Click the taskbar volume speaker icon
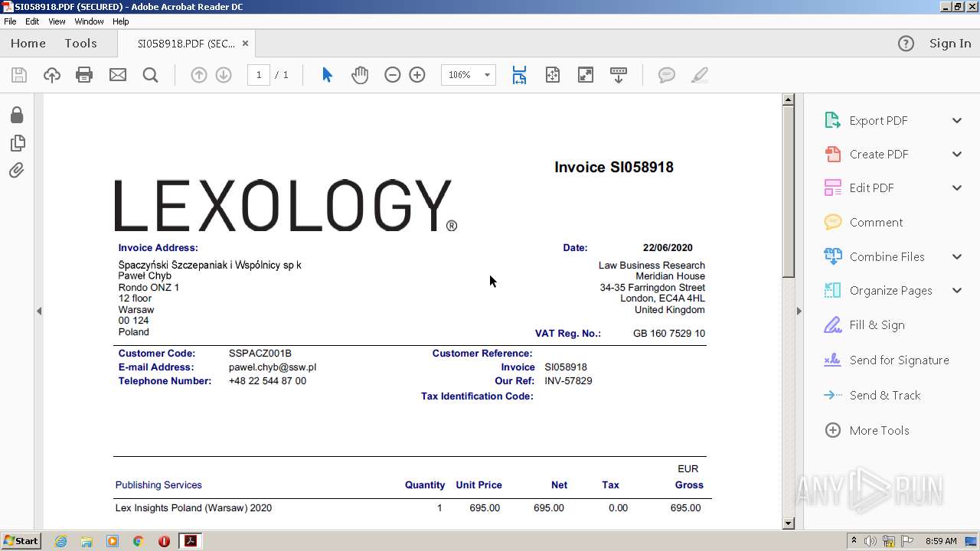Viewport: 980px width, 551px height. click(x=871, y=541)
